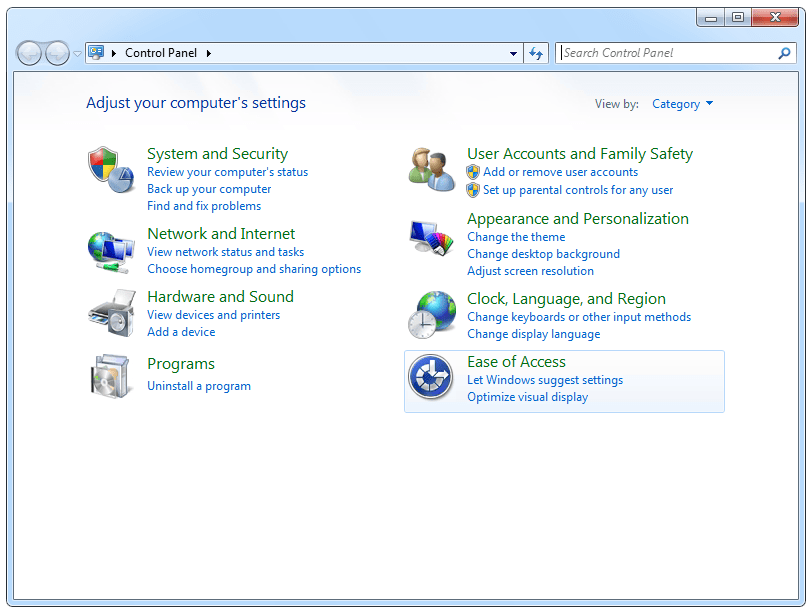Click Change keyboards or other input methods
The height and width of the screenshot is (612, 812).
point(579,317)
